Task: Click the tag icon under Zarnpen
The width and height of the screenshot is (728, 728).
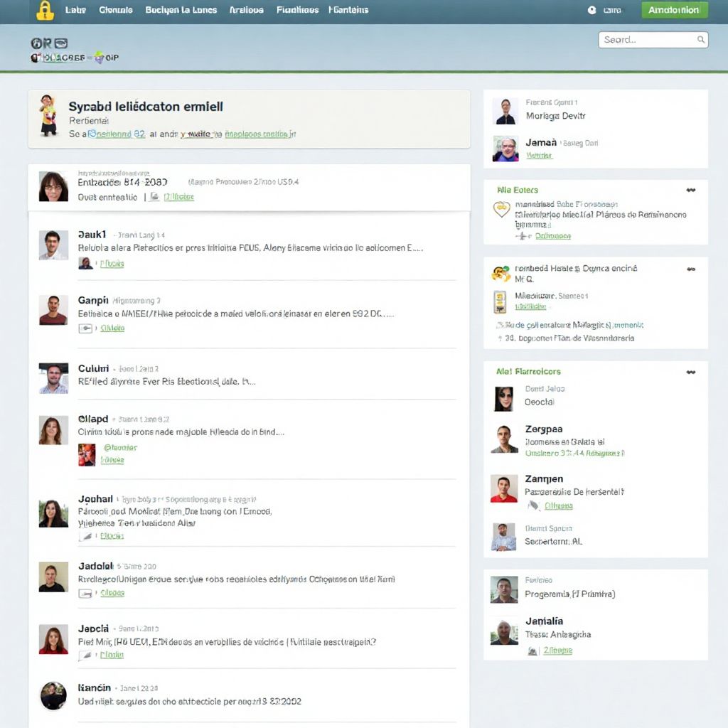Action: [533, 505]
